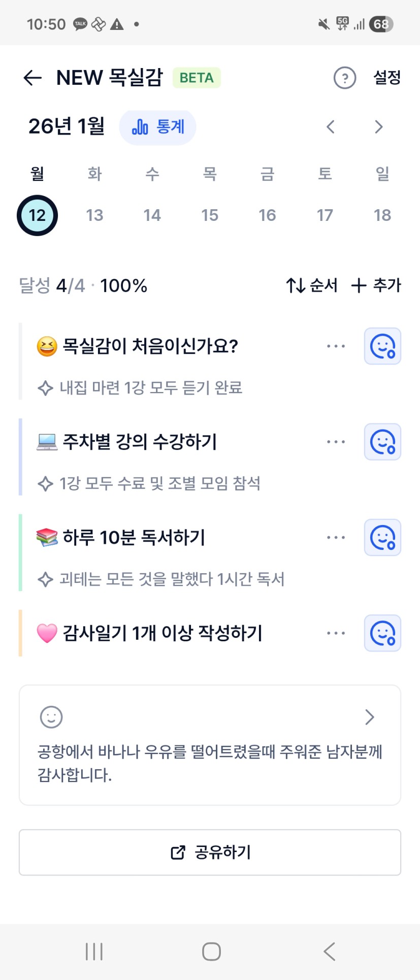This screenshot has width=420, height=980.
Task: Select date 17 in the week row
Action: coord(325,215)
